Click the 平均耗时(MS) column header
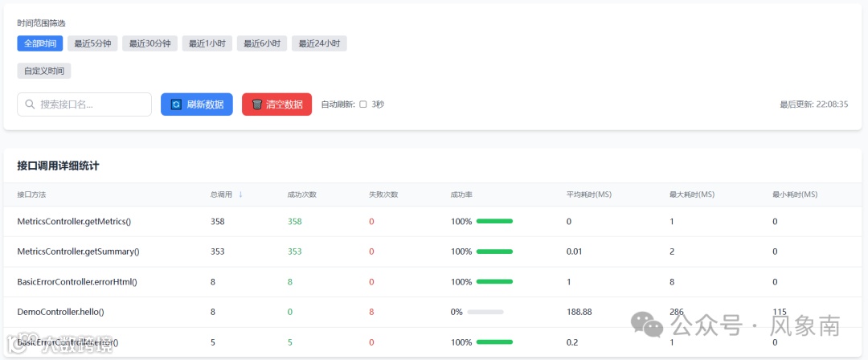The width and height of the screenshot is (868, 360). 589,194
